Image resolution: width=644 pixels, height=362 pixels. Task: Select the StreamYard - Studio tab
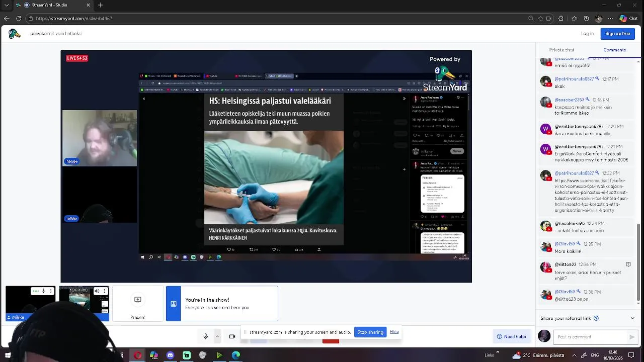[53, 5]
